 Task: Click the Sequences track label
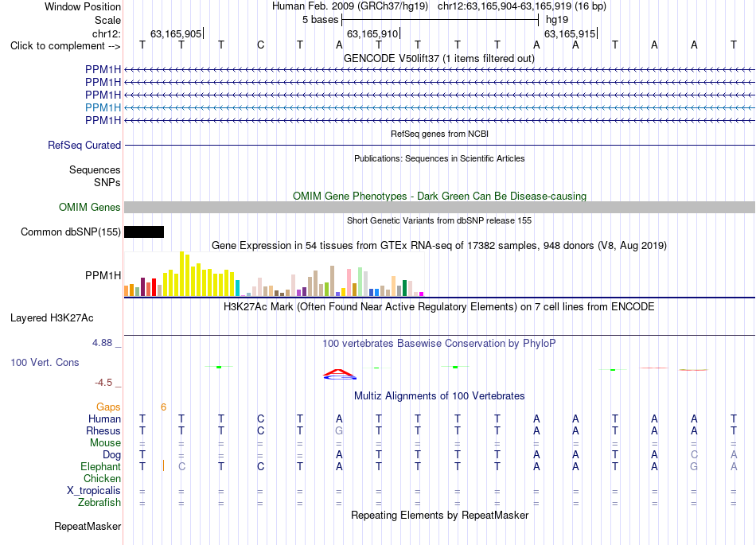(95, 170)
